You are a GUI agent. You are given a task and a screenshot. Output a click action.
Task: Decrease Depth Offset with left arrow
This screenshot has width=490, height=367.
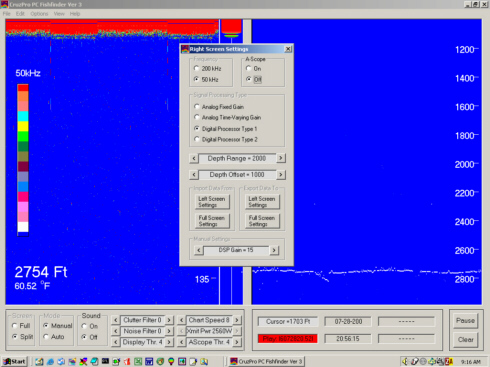coord(194,175)
